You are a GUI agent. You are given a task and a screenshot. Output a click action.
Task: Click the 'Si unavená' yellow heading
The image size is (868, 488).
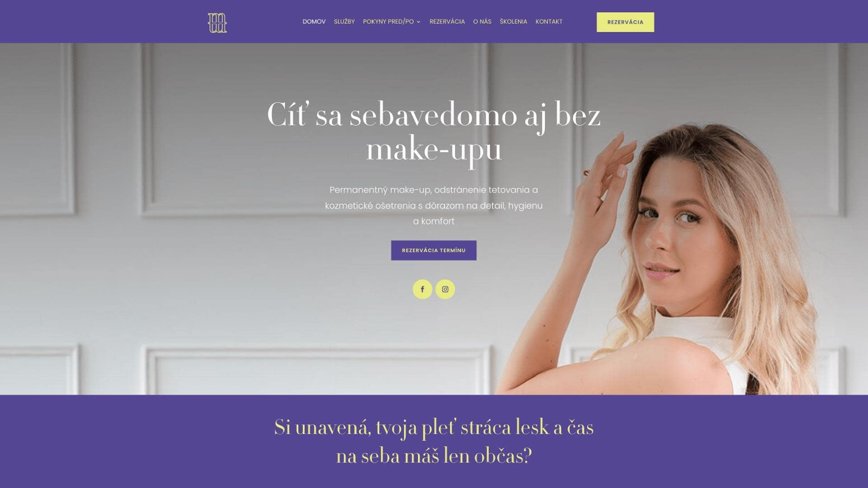(x=434, y=441)
